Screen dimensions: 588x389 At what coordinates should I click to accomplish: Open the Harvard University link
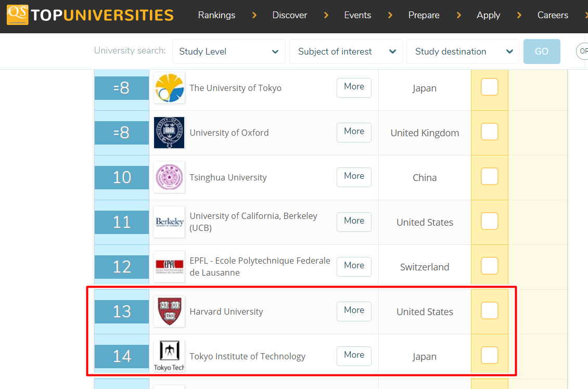(226, 312)
